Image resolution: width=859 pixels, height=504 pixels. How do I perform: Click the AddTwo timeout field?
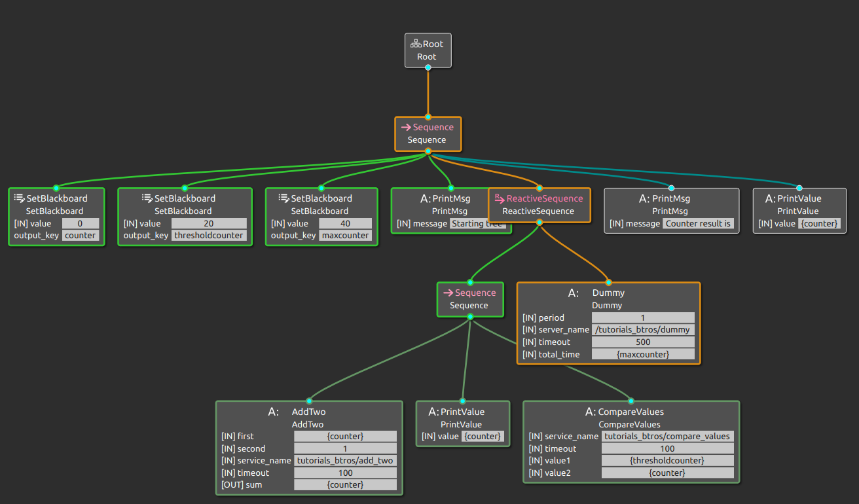pyautogui.click(x=345, y=473)
